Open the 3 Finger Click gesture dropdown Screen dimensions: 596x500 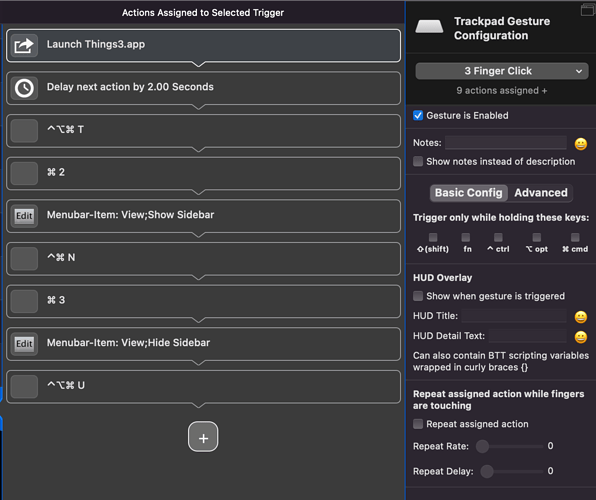pyautogui.click(x=502, y=71)
